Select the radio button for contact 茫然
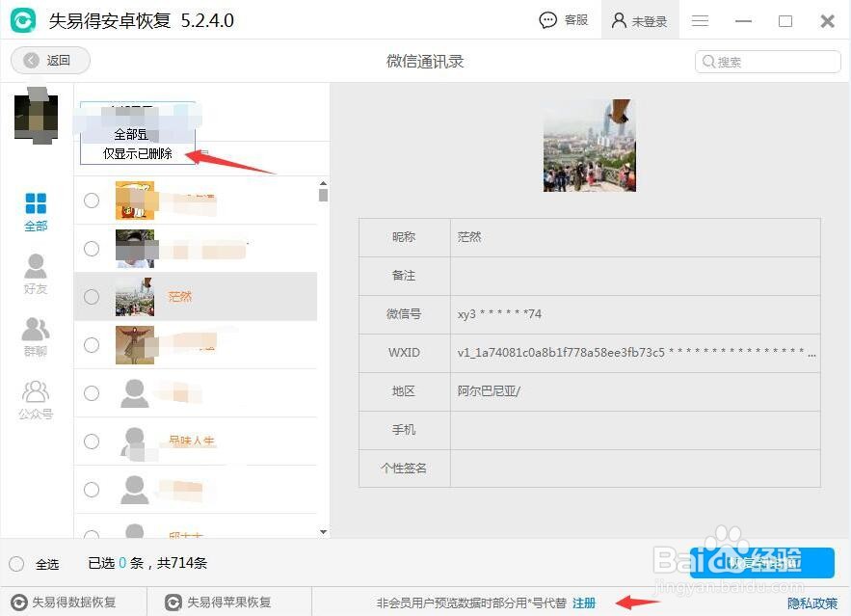 tap(92, 297)
